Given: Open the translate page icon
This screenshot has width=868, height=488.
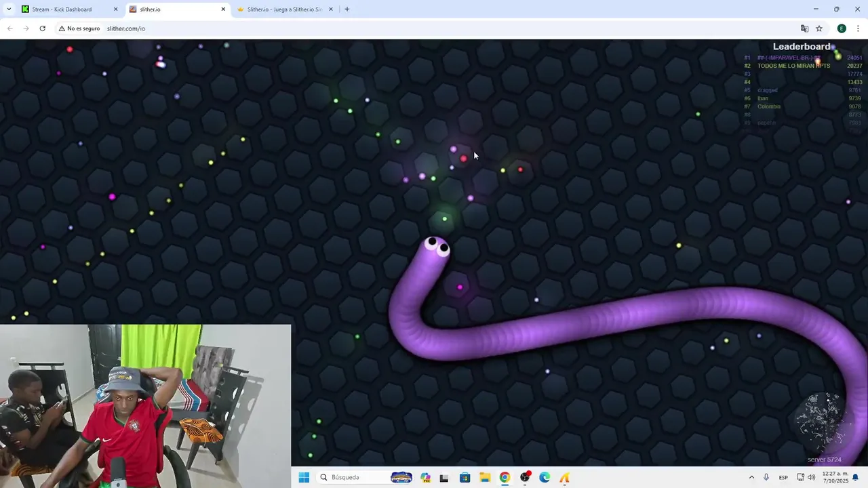Looking at the screenshot, I should 804,28.
